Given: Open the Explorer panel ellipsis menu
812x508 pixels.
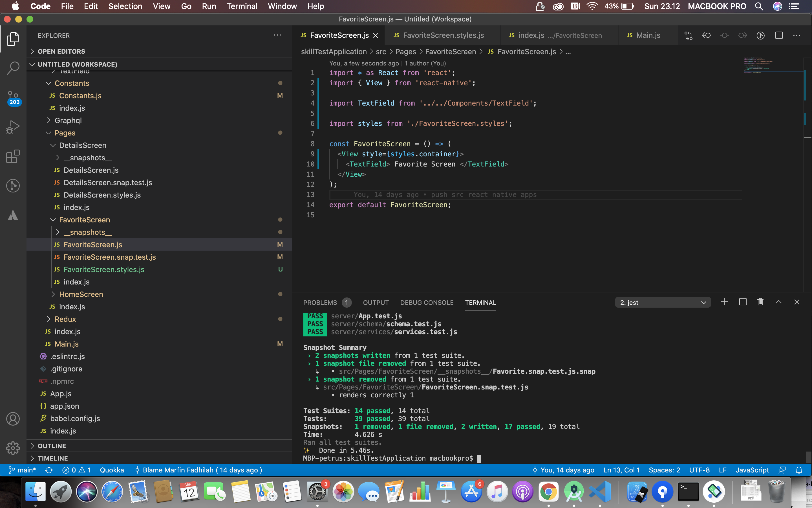Looking at the screenshot, I should pos(277,35).
